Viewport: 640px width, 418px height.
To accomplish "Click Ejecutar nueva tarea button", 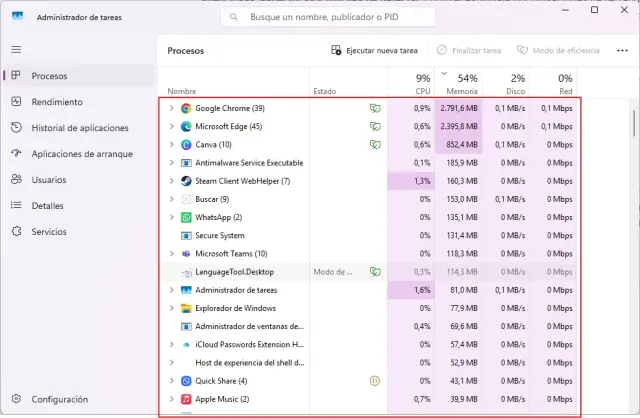I will tap(374, 50).
